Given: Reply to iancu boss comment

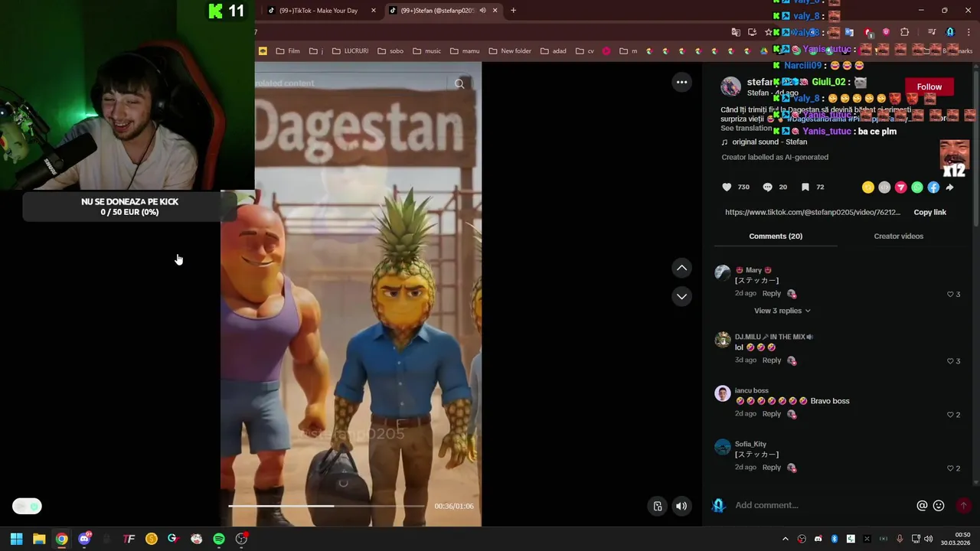Looking at the screenshot, I should pos(771,414).
